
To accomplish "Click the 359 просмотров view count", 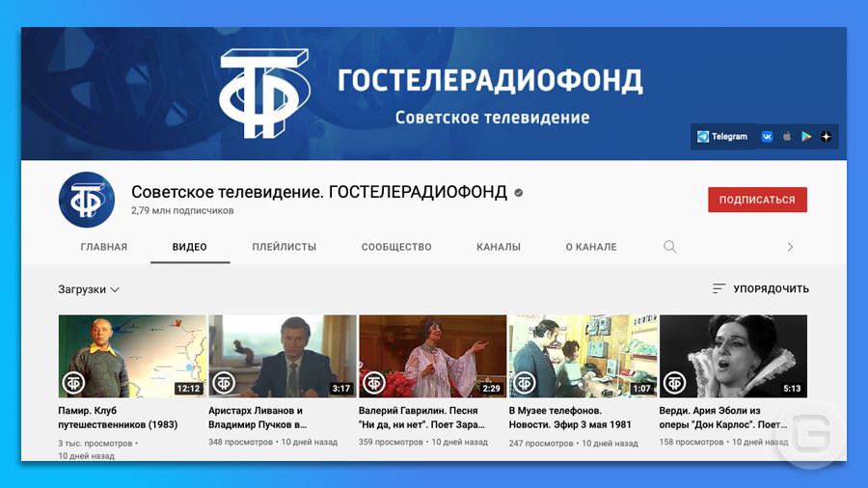I will click(x=391, y=442).
